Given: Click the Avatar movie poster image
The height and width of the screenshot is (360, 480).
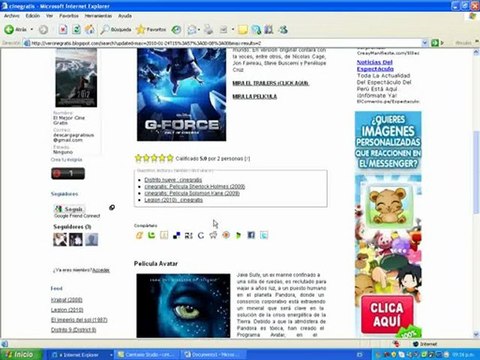Looking at the screenshot, I should coord(183,306).
